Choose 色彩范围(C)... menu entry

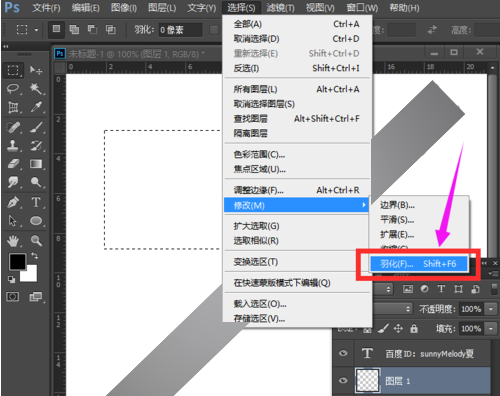click(297, 155)
